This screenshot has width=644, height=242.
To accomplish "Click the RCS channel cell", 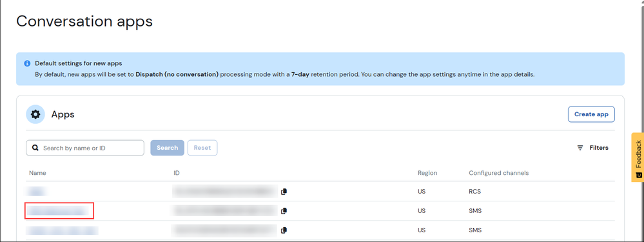I will pos(475,192).
